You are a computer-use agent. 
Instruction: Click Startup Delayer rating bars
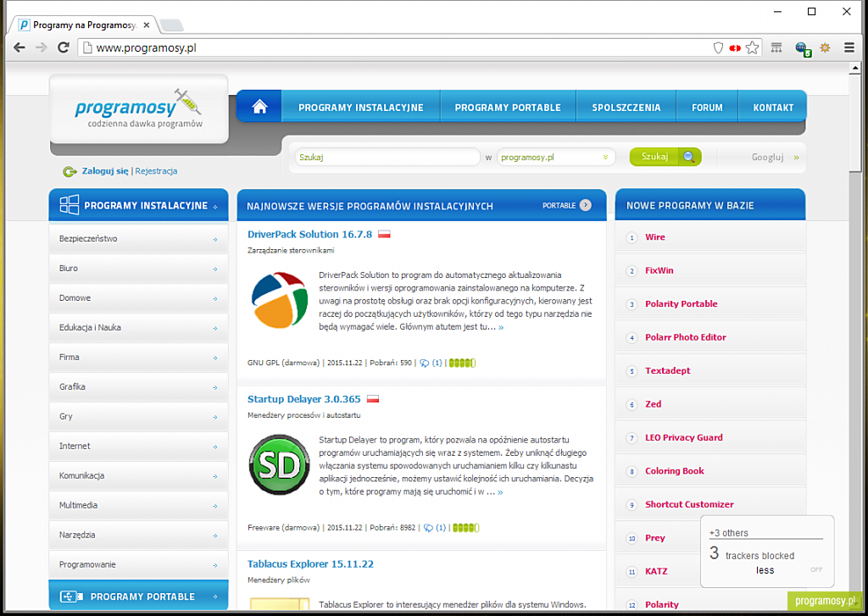point(466,528)
